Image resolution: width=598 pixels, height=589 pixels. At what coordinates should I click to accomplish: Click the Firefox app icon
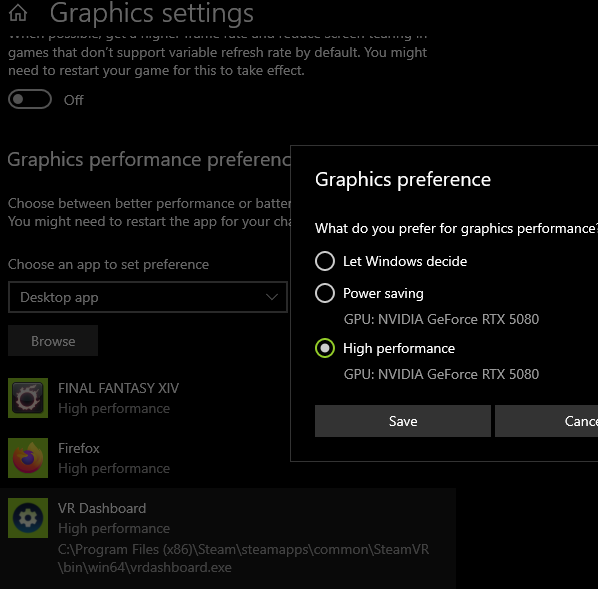[28, 458]
